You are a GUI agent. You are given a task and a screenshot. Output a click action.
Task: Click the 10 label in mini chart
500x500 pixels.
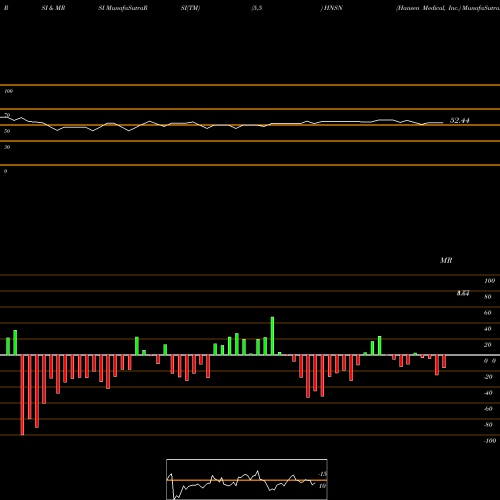coord(322,486)
